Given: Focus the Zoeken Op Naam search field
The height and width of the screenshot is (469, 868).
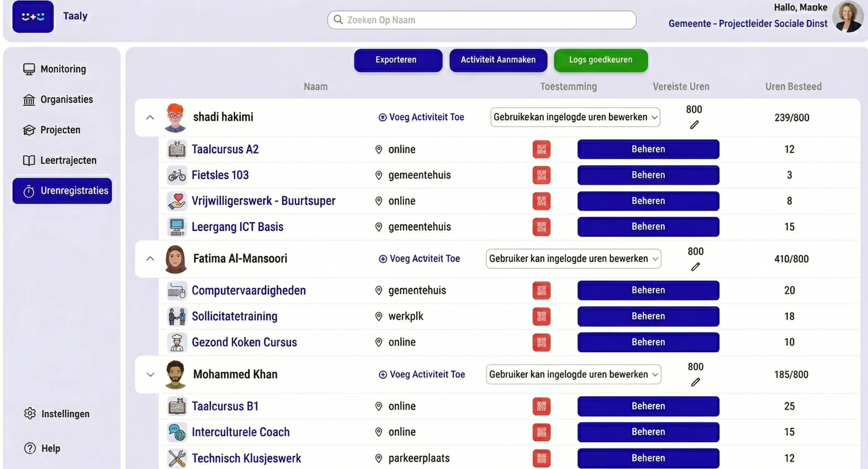Looking at the screenshot, I should [x=481, y=20].
